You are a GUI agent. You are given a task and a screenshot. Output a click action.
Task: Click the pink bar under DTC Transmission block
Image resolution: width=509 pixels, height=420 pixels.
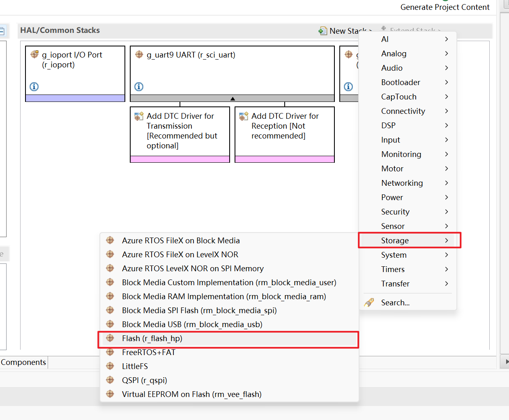pos(180,159)
